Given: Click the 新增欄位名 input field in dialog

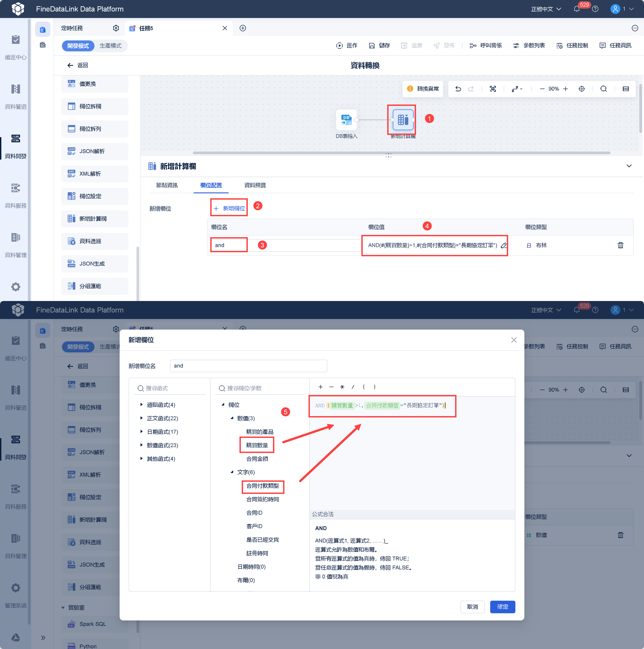Looking at the screenshot, I should pos(248,366).
